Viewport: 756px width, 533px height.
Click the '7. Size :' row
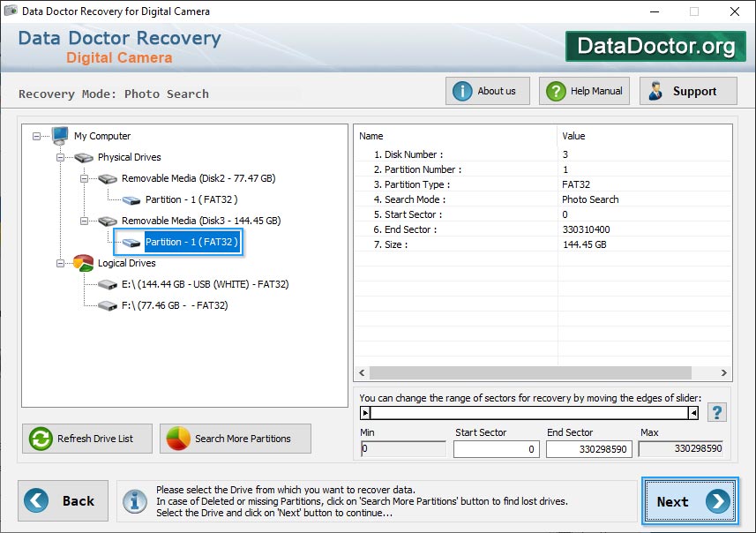point(543,244)
